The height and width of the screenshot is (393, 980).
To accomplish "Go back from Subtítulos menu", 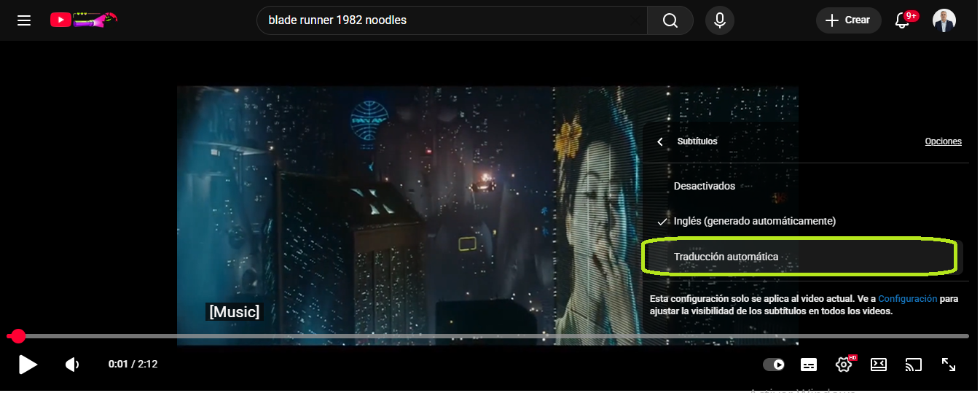I will point(660,141).
